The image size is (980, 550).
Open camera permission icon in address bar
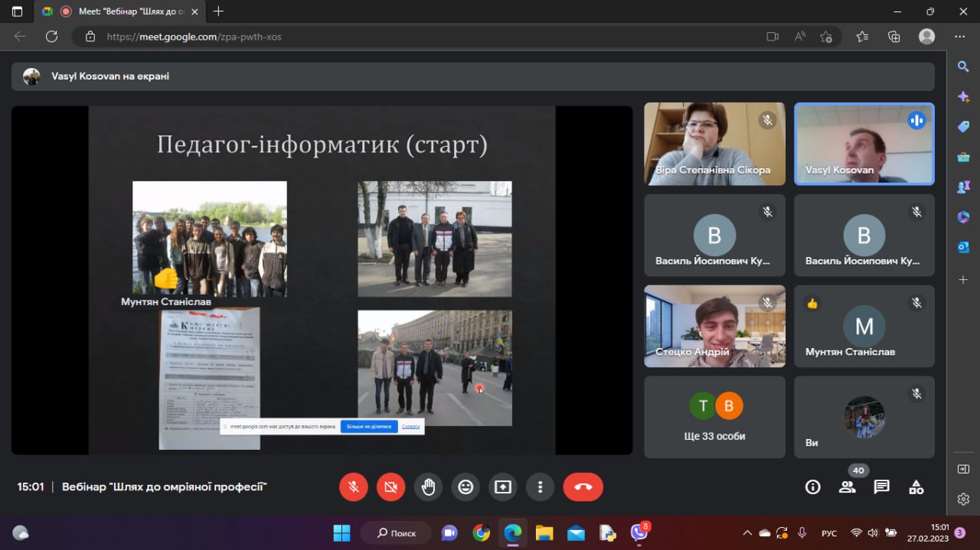click(x=773, y=36)
